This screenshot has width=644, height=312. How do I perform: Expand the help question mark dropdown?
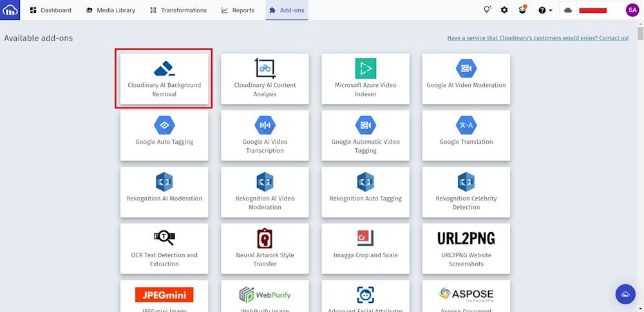(x=545, y=10)
